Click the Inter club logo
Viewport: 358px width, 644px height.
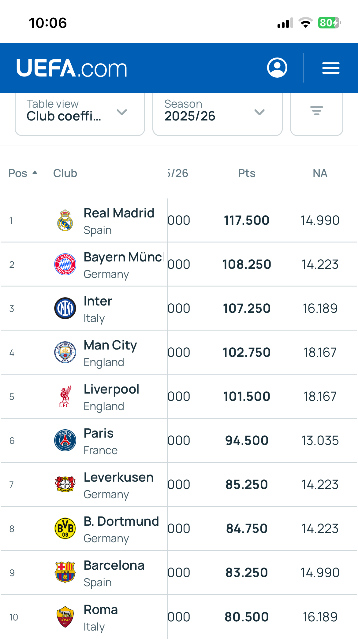click(x=65, y=308)
